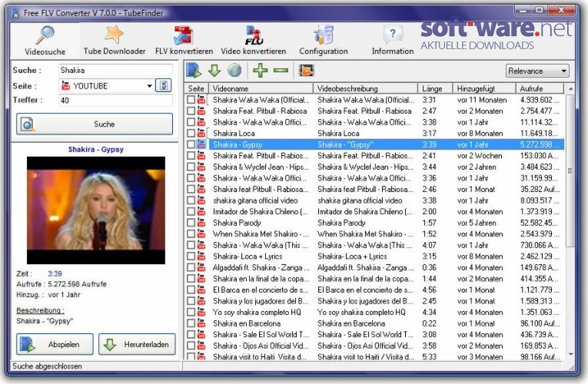Viewport: 588px width, 384px height.
Task: Click the globe browser toolbar icon
Action: coord(234,71)
